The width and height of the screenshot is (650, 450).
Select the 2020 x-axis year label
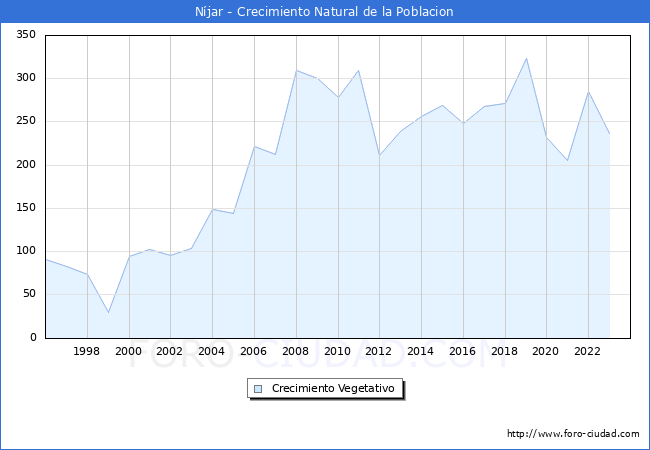tap(546, 351)
